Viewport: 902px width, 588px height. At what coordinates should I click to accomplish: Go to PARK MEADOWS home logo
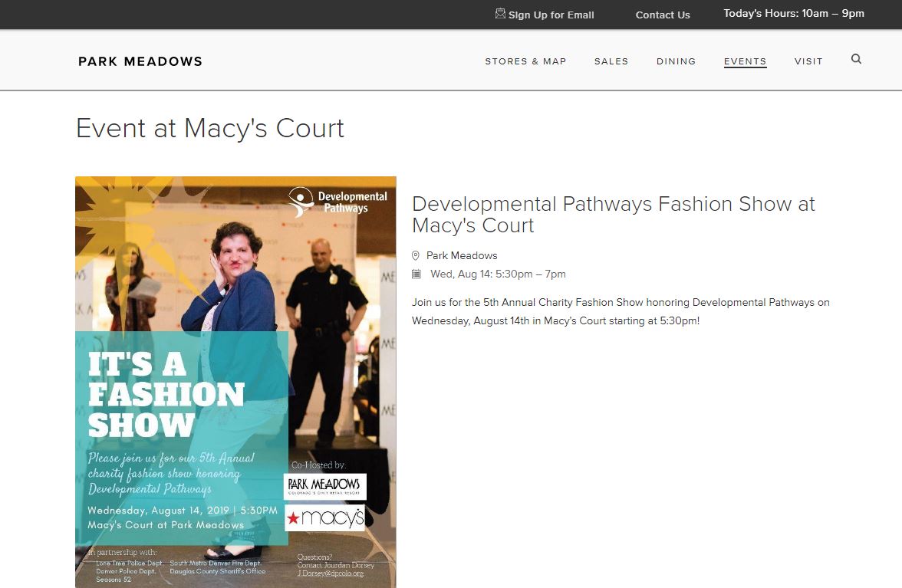coord(140,61)
